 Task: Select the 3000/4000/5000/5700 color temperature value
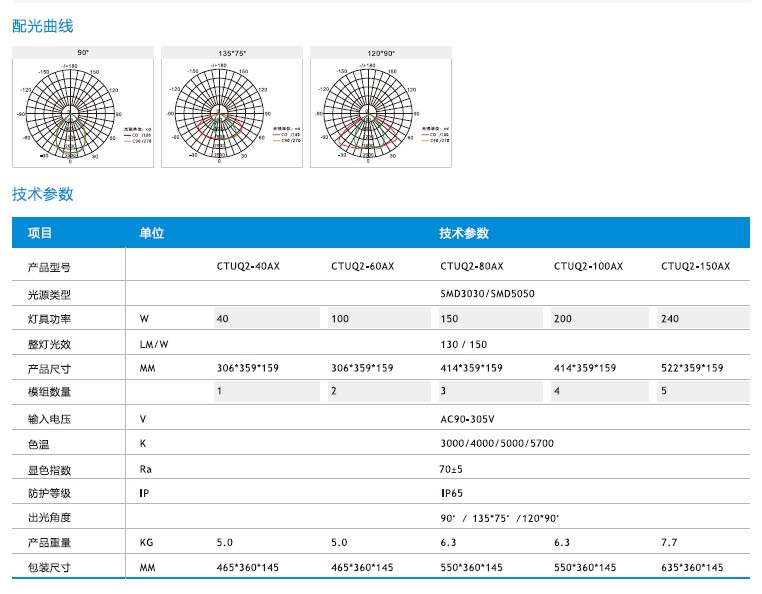tap(497, 443)
